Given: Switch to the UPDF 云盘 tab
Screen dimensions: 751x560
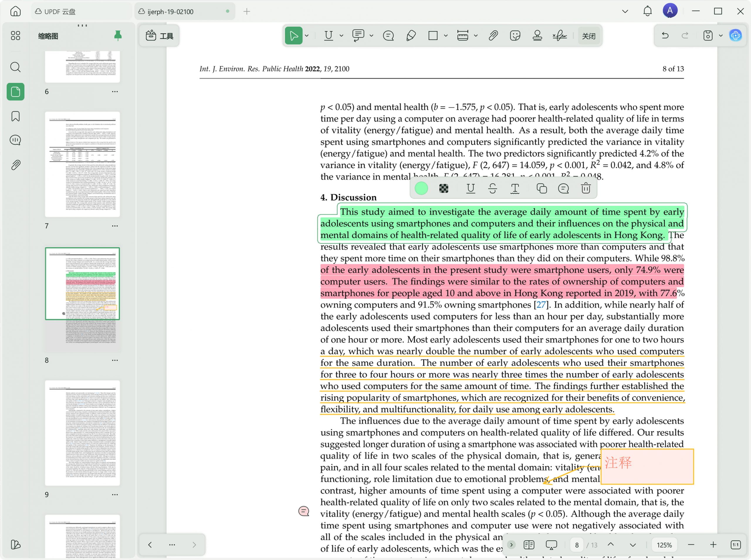Looking at the screenshot, I should 60,11.
